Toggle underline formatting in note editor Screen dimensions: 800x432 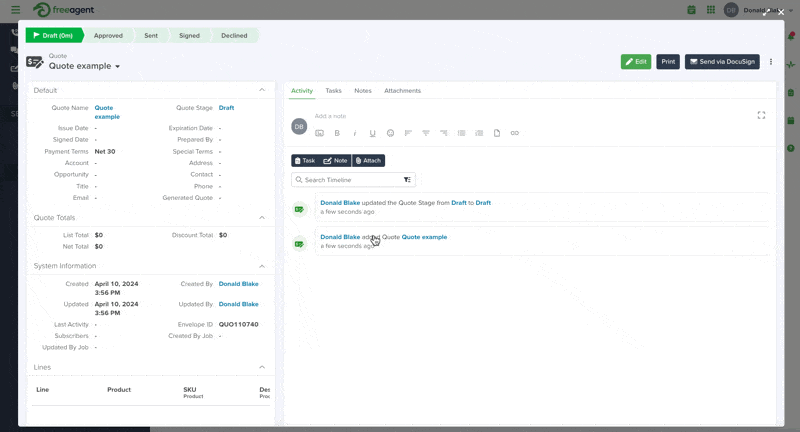[x=372, y=133]
